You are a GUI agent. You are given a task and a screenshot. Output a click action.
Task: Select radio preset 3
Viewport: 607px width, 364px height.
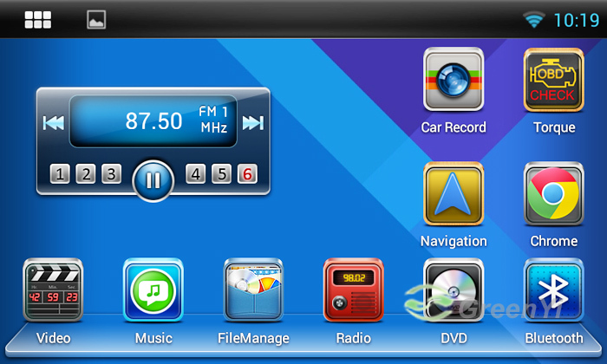coord(111,174)
